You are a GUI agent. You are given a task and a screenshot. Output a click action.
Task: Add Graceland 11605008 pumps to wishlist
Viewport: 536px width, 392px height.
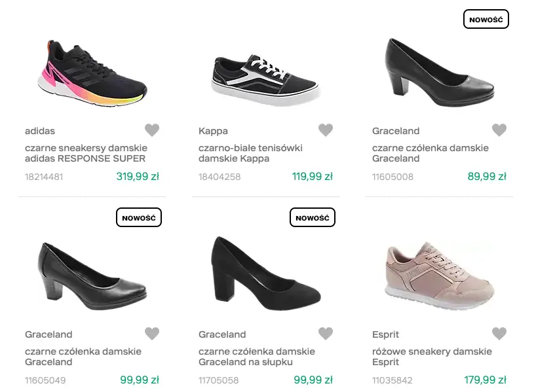pyautogui.click(x=499, y=130)
